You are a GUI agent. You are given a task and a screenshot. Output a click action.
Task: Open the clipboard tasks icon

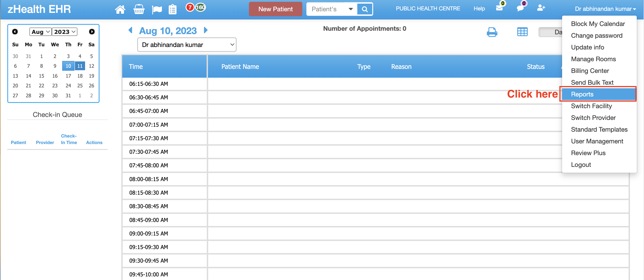tap(172, 9)
